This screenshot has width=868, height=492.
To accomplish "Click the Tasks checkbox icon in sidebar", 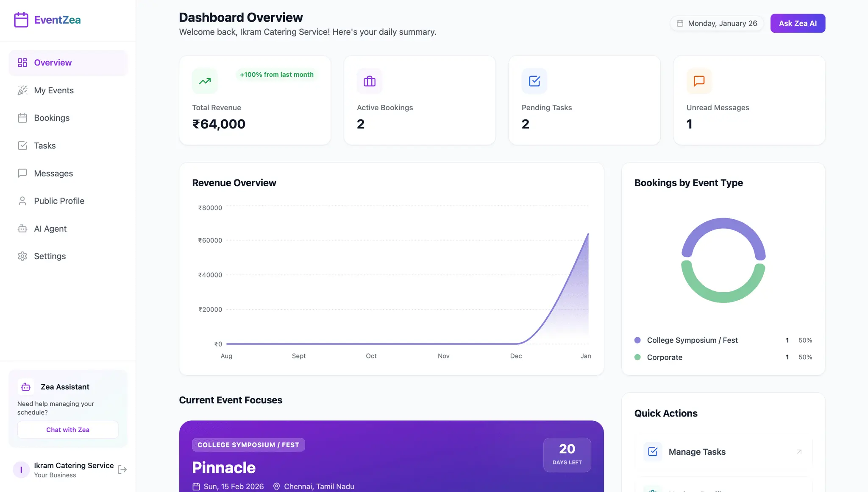I will tap(22, 145).
